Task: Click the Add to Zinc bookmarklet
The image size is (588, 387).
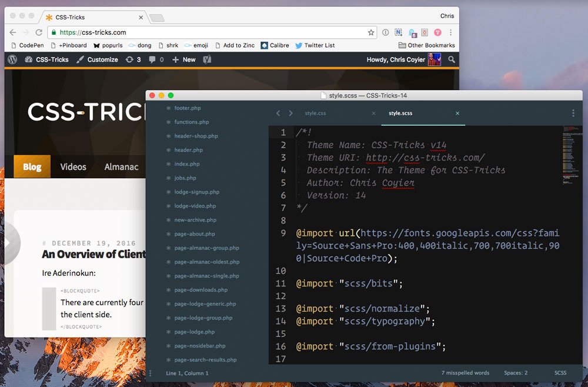Action: [x=235, y=45]
